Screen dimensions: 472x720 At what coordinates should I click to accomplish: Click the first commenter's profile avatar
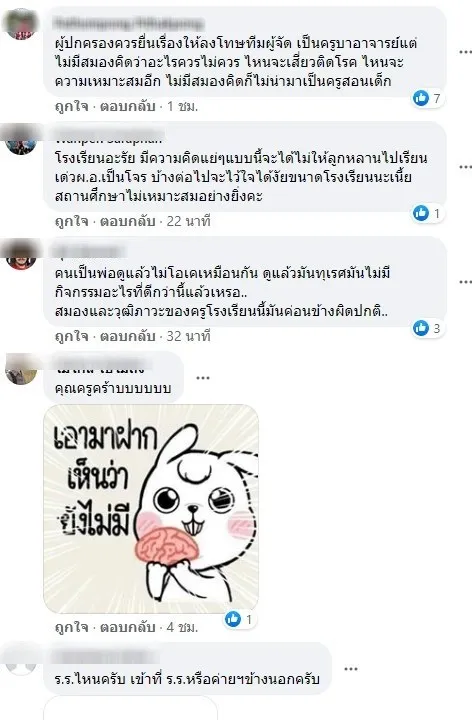(x=21, y=24)
